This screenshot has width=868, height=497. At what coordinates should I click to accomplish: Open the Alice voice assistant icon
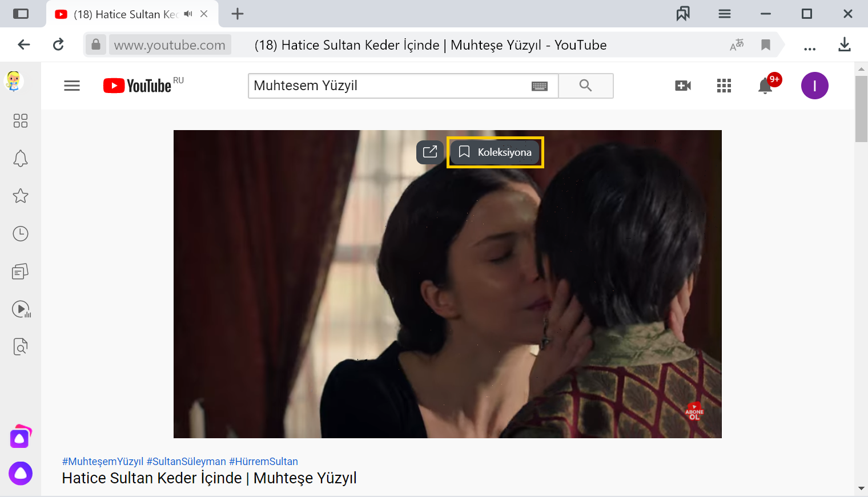[21, 473]
